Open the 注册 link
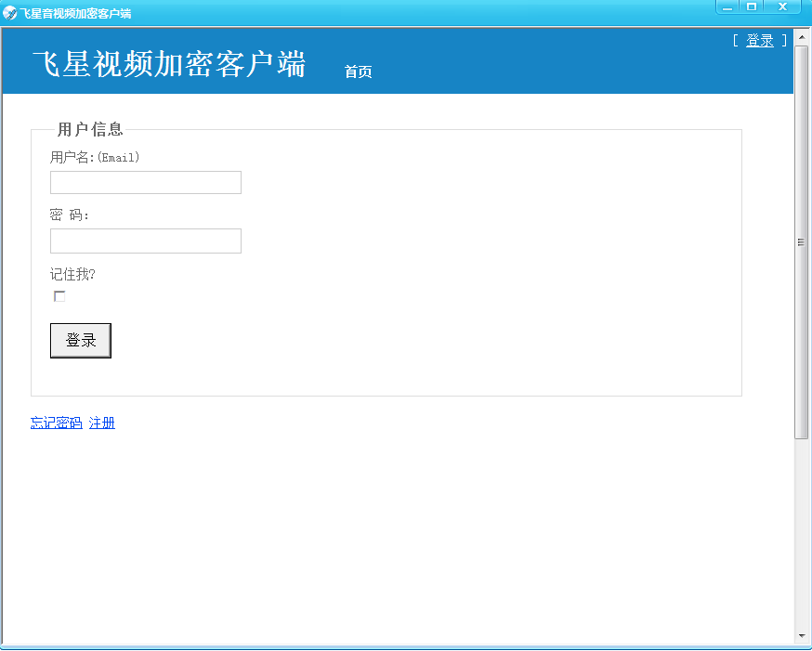This screenshot has height=651, width=812. pyautogui.click(x=102, y=423)
